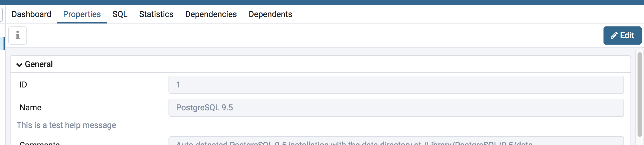Open the Dashboard tab
Image resolution: width=644 pixels, height=145 pixels.
tap(31, 14)
